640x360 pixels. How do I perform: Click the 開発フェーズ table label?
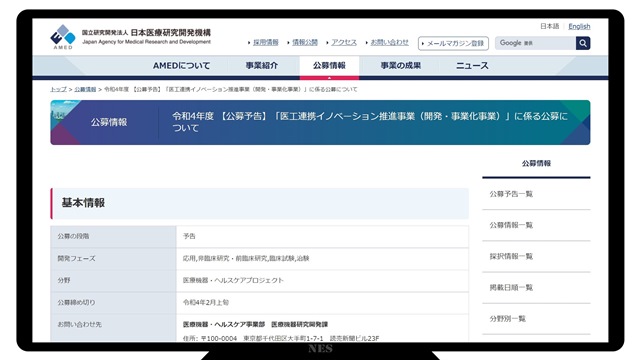pos(76,258)
